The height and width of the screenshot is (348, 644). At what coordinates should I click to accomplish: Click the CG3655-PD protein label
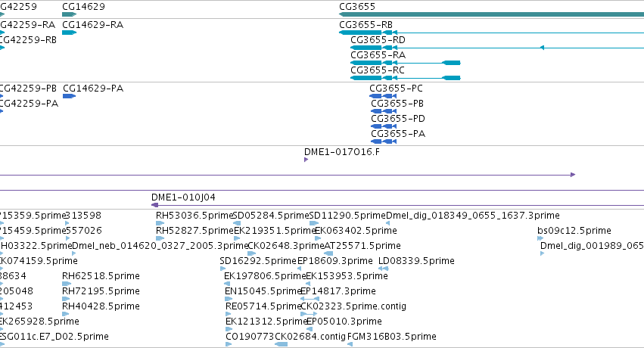tap(398, 119)
